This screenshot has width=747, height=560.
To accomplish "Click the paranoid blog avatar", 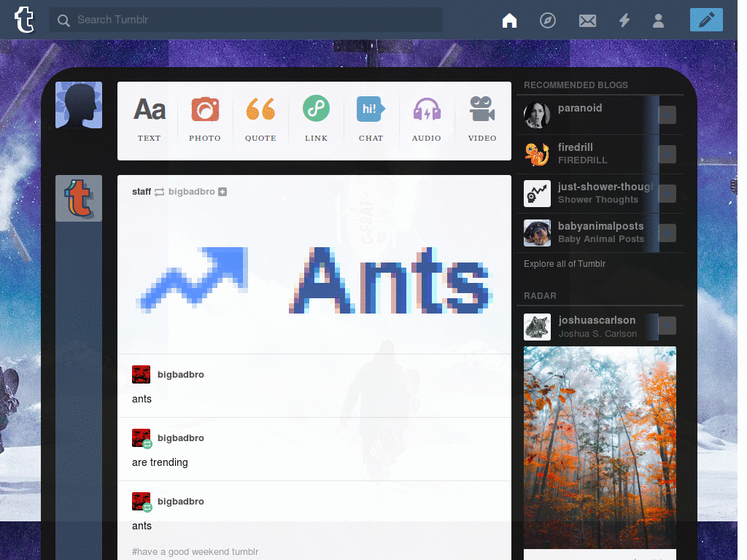I will [x=537, y=114].
